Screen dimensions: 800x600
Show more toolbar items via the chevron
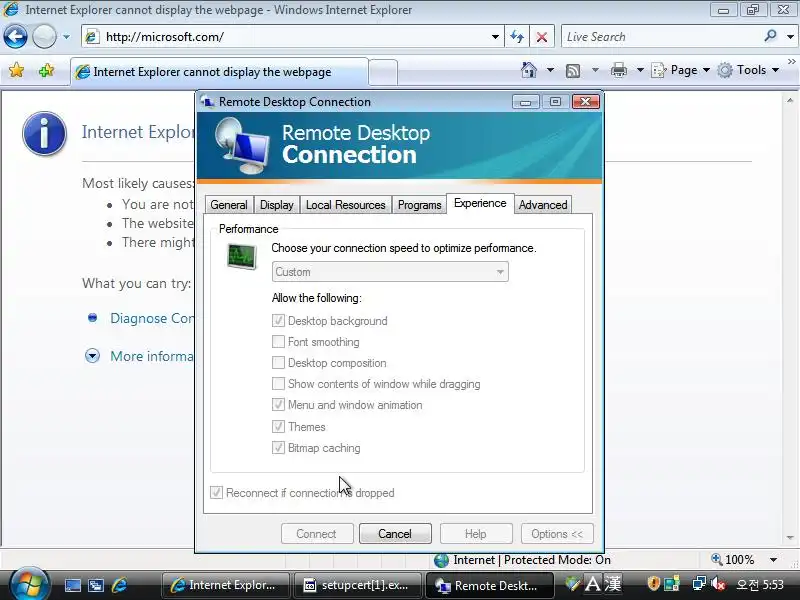(x=791, y=61)
